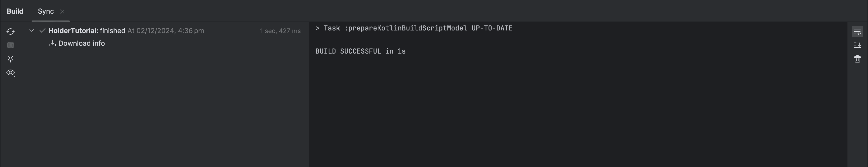Click the Sync project reload icon

(x=11, y=32)
